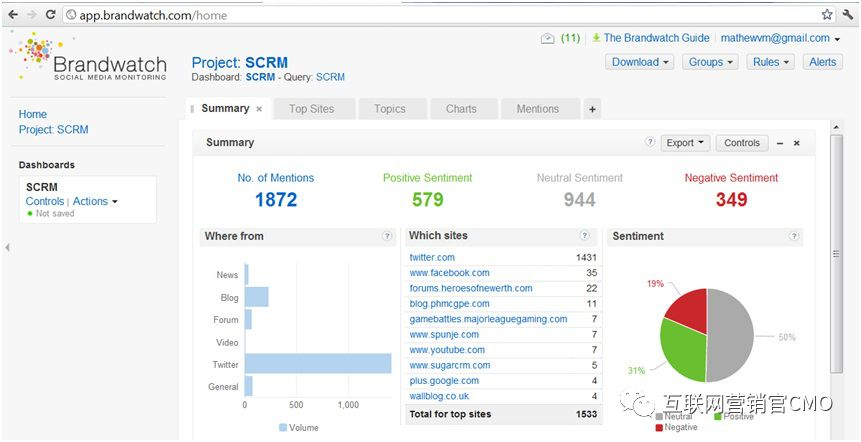Open the Rules dropdown

pyautogui.click(x=770, y=62)
